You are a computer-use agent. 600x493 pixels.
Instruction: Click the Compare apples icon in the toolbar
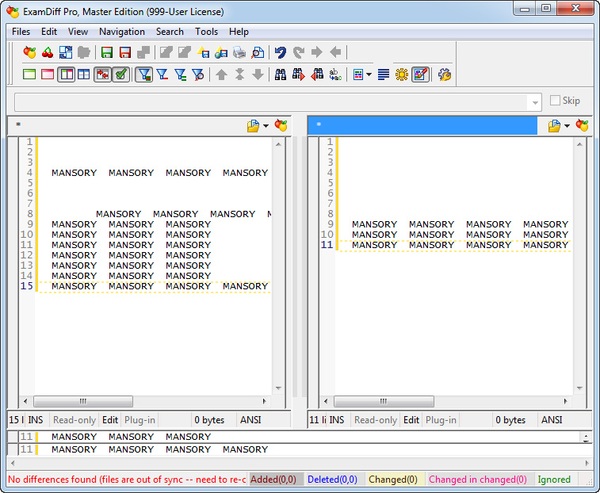[x=29, y=52]
